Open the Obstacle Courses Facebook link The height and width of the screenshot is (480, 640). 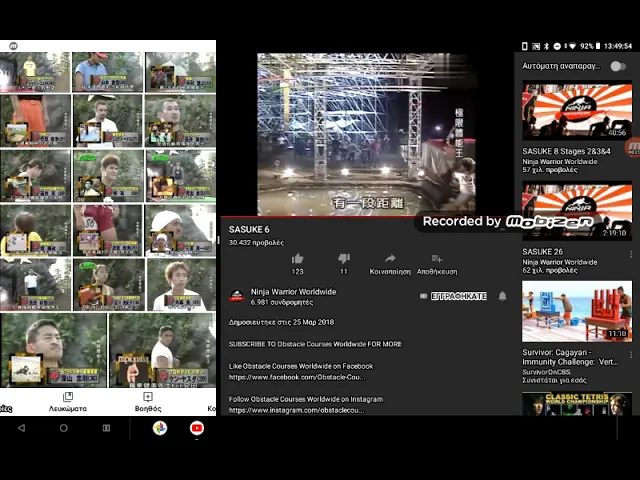(x=297, y=377)
